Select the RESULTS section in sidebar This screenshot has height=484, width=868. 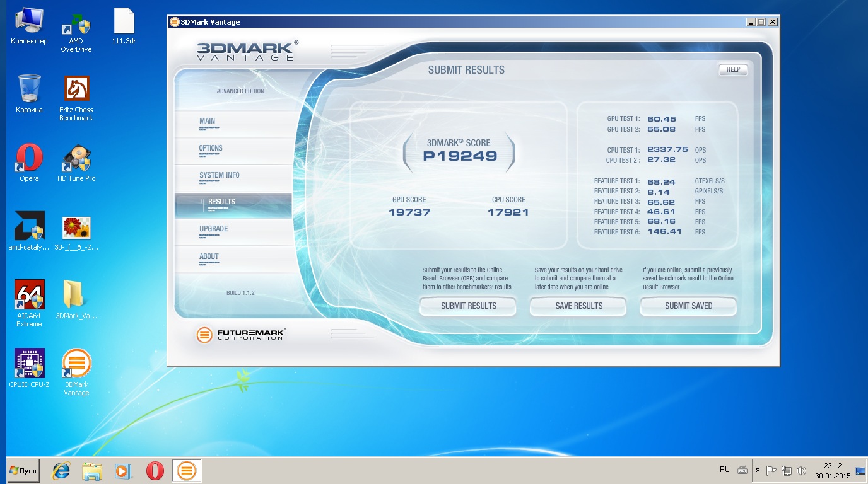click(x=233, y=205)
